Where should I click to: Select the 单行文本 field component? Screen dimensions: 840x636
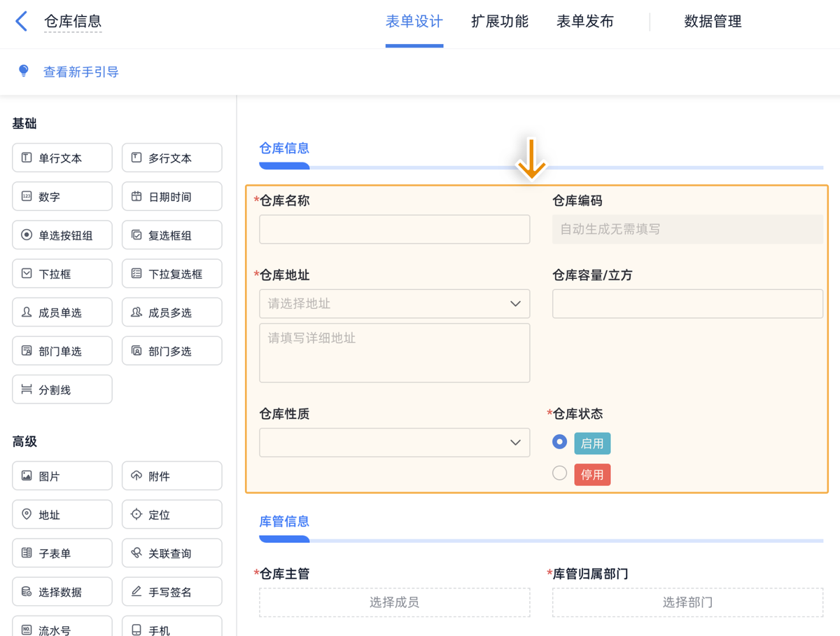62,158
